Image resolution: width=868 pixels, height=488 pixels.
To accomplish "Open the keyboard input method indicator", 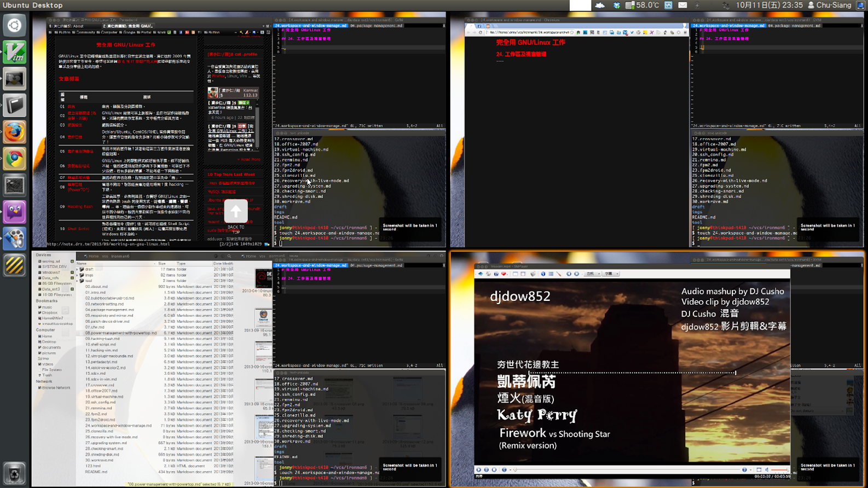I will pos(668,5).
